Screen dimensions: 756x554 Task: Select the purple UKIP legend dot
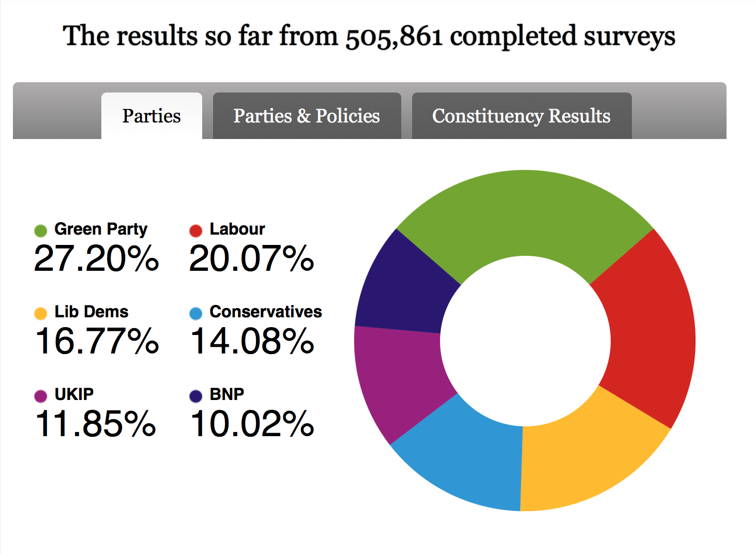(x=40, y=396)
